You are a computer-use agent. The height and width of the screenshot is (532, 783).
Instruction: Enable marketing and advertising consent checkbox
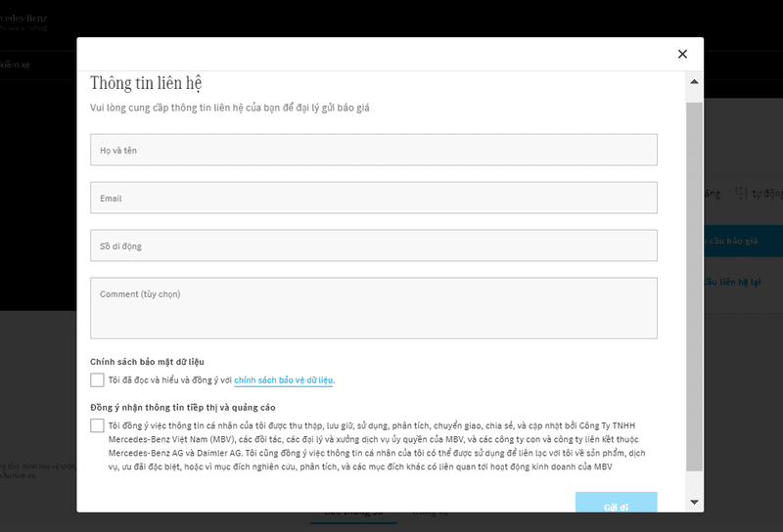(97, 425)
